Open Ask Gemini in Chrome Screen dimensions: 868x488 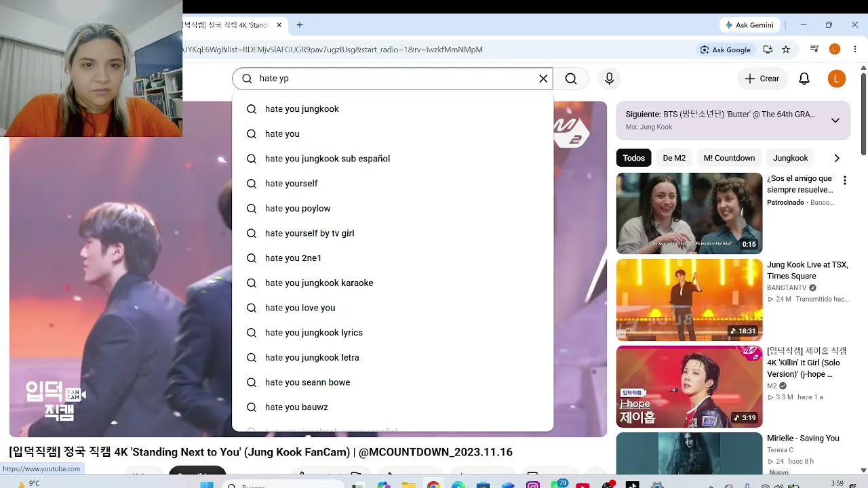click(749, 25)
